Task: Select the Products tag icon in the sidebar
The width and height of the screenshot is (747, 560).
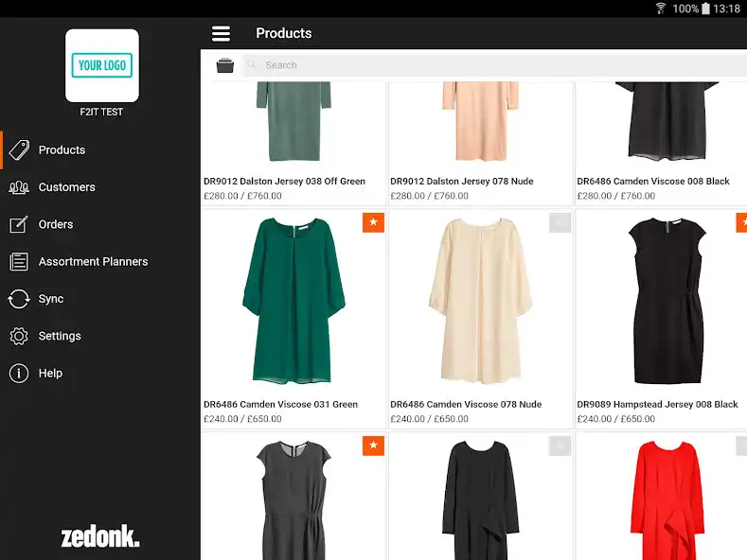Action: coord(19,150)
